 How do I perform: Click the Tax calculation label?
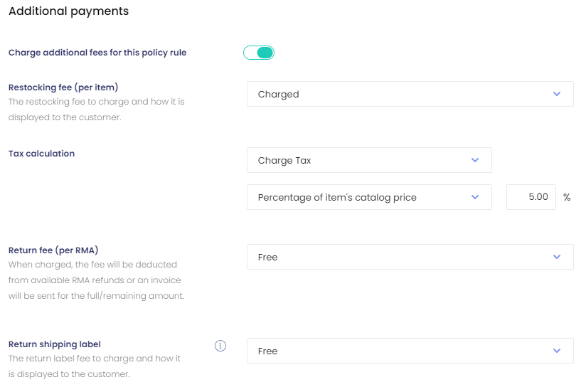click(x=41, y=154)
